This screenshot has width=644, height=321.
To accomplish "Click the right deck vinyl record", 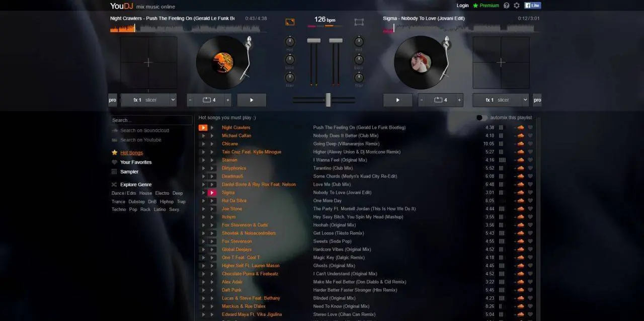I will (x=420, y=62).
